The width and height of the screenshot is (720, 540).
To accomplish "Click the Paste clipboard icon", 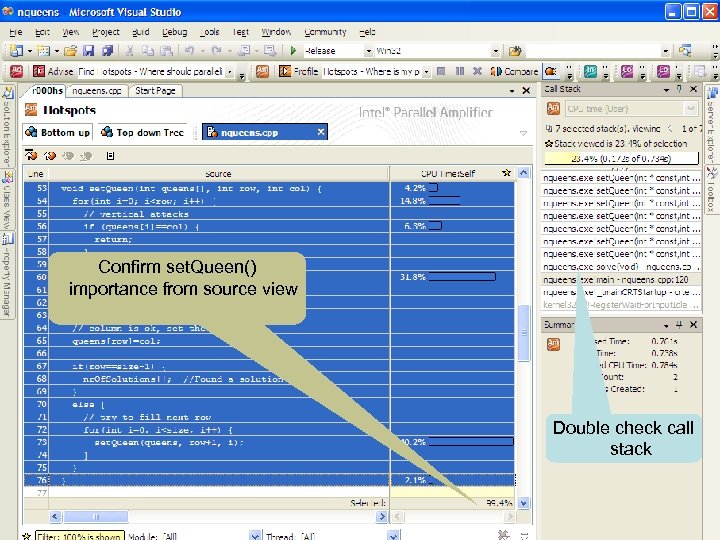I will pos(167,51).
